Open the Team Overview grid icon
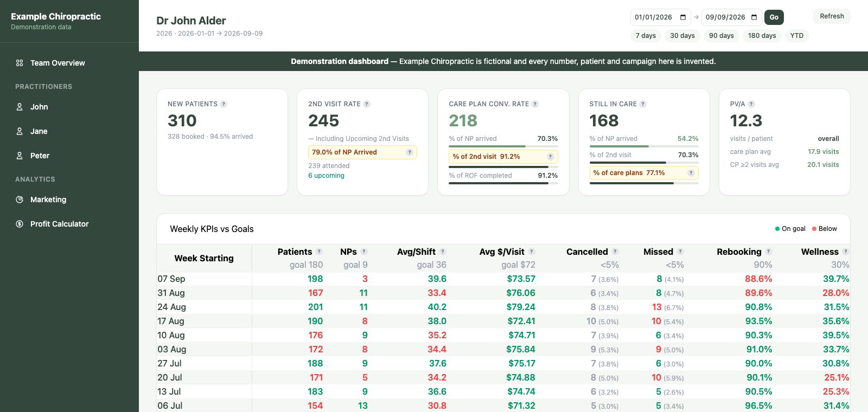 (x=20, y=63)
